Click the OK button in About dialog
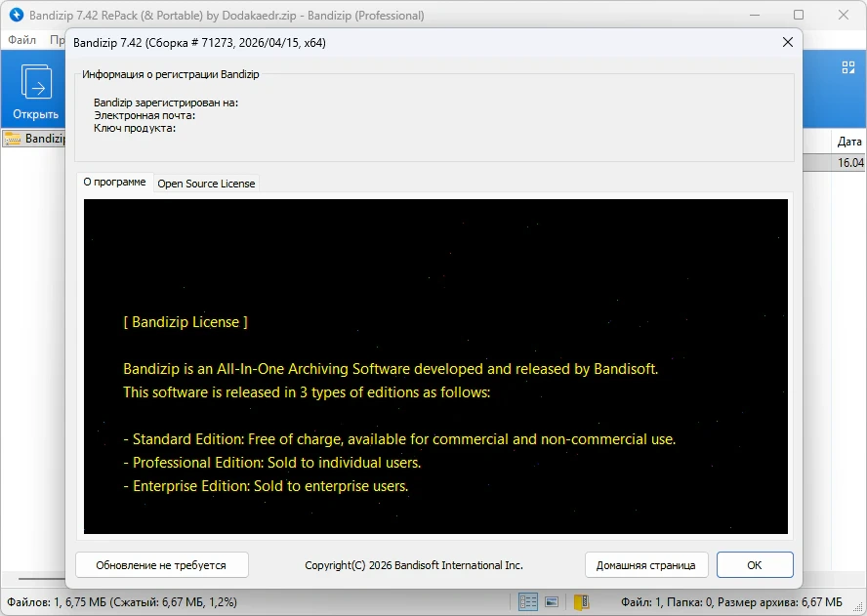The height and width of the screenshot is (616, 867). coord(755,564)
